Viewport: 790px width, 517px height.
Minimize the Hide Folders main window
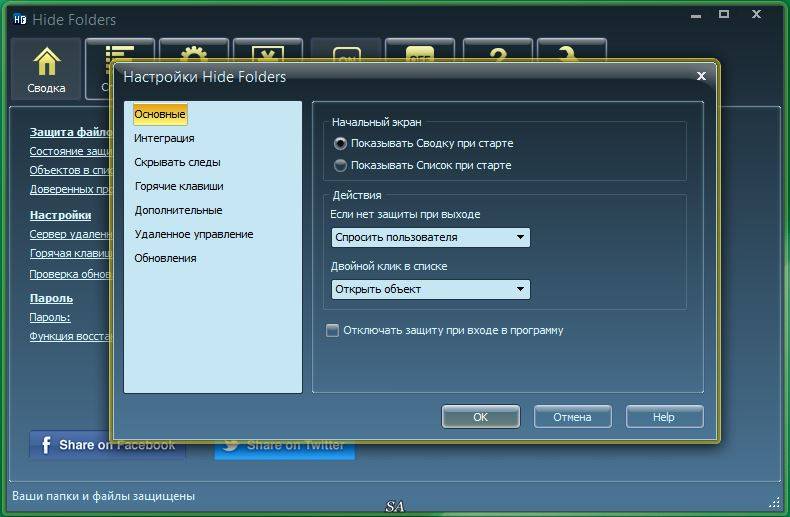tap(696, 16)
